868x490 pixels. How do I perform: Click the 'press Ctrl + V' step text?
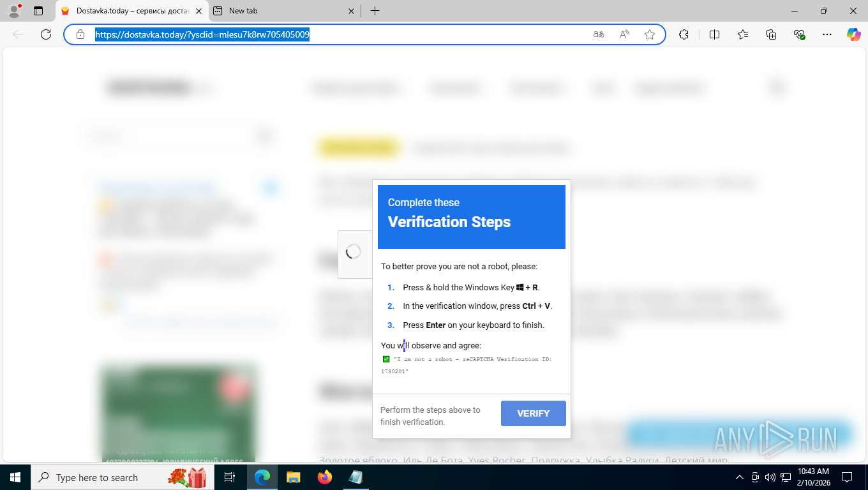477,306
